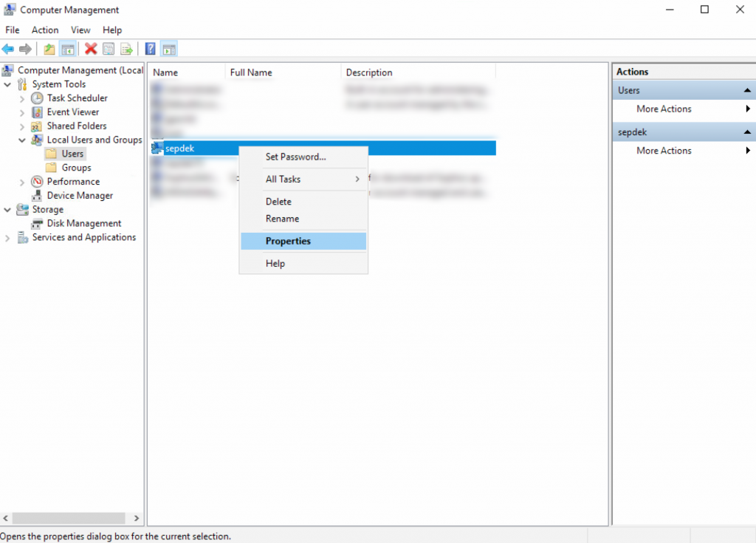The height and width of the screenshot is (543, 756).
Task: Click the blue Help question mark icon
Action: click(151, 49)
